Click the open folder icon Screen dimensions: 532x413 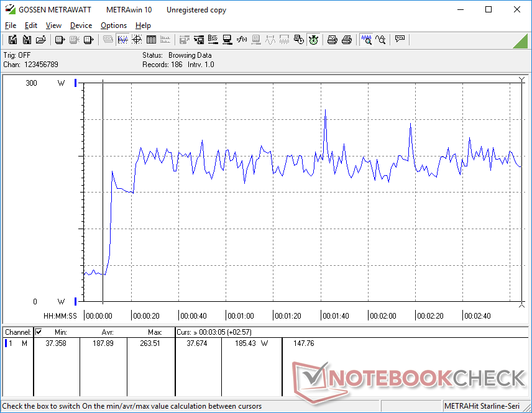pos(41,40)
